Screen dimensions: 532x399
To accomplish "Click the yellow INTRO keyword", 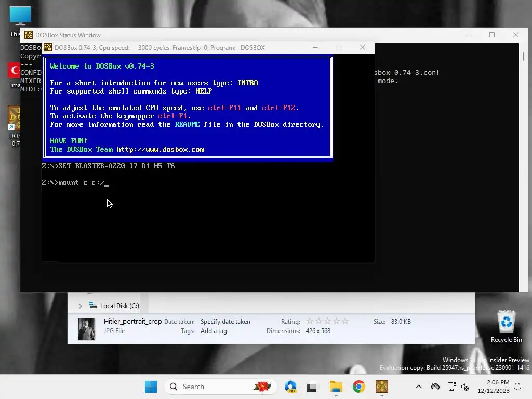I will tap(248, 83).
